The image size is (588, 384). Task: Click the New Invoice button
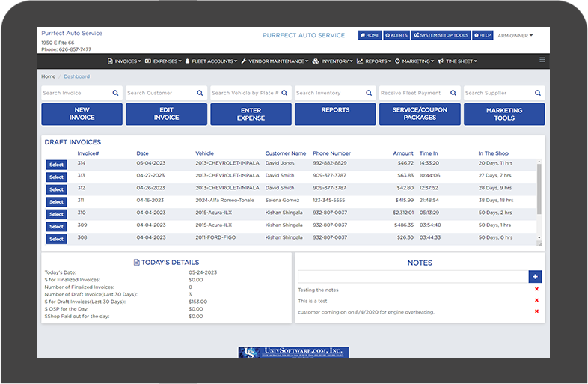point(82,114)
